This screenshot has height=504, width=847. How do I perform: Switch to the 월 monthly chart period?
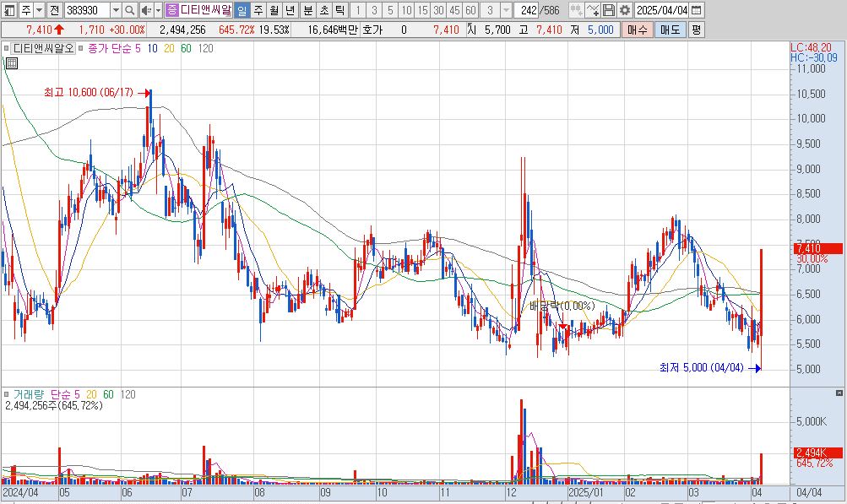tap(274, 10)
